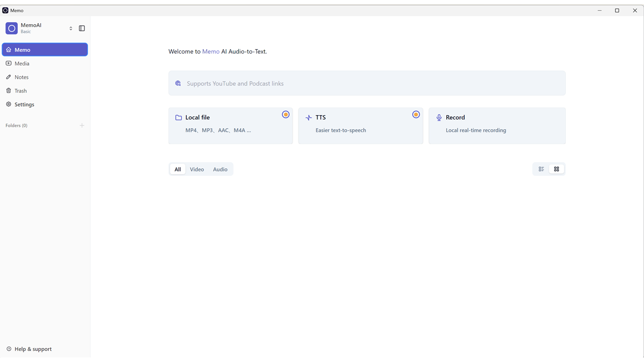Expand the MemoAI account switcher arrows

[x=71, y=29]
